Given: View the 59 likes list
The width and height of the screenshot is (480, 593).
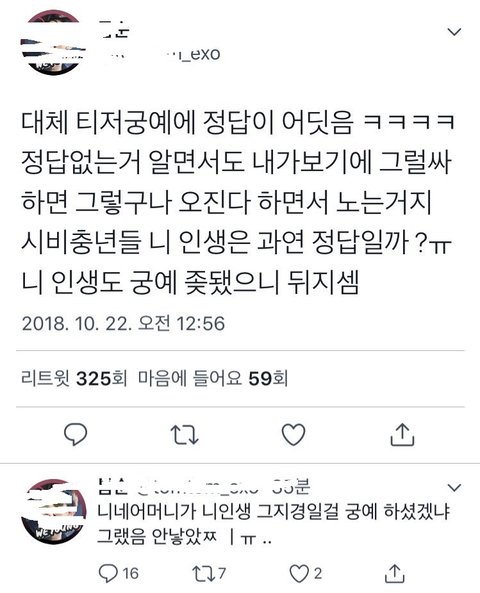Looking at the screenshot, I should click(x=213, y=378).
